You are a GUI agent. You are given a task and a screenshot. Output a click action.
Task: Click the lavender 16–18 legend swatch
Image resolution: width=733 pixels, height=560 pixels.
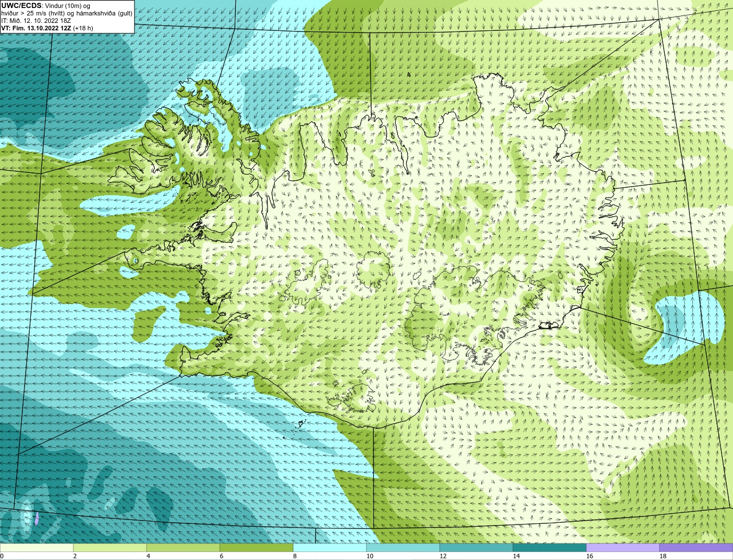(623, 548)
